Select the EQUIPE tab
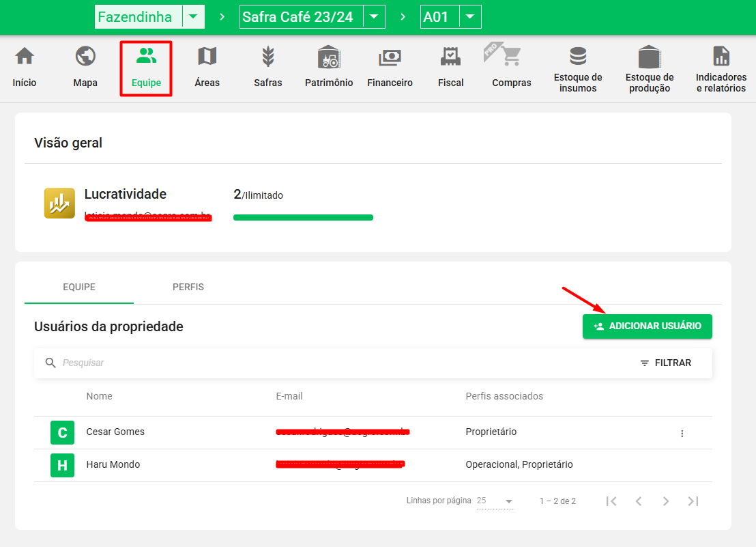This screenshot has width=756, height=547. pos(79,287)
